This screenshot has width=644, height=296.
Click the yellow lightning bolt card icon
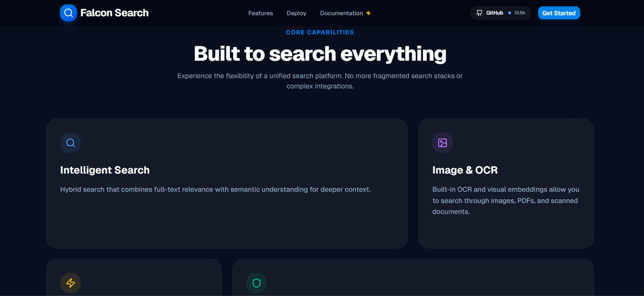click(70, 283)
